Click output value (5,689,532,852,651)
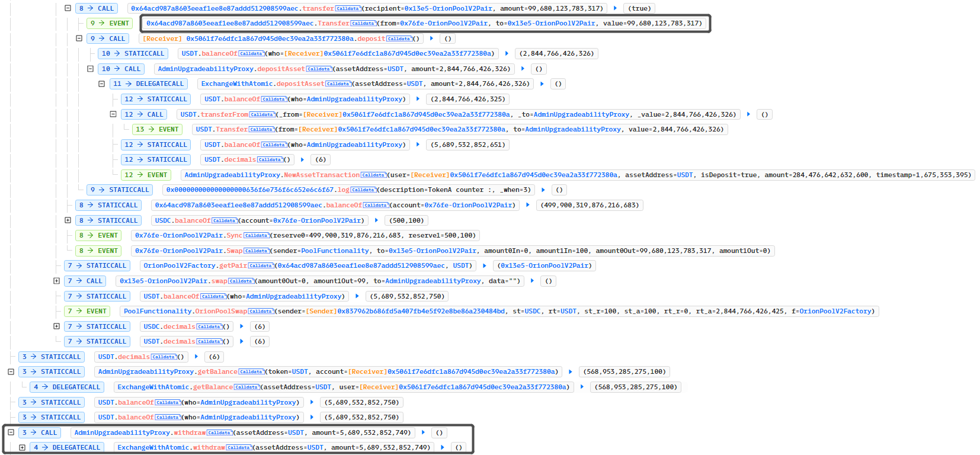 tap(468, 145)
